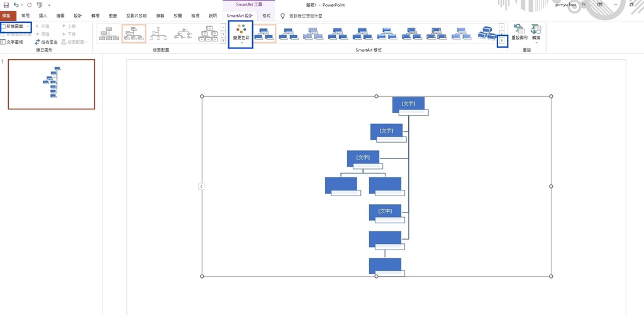Undo the last action
Viewport: 644px width, 315px height.
[16, 5]
